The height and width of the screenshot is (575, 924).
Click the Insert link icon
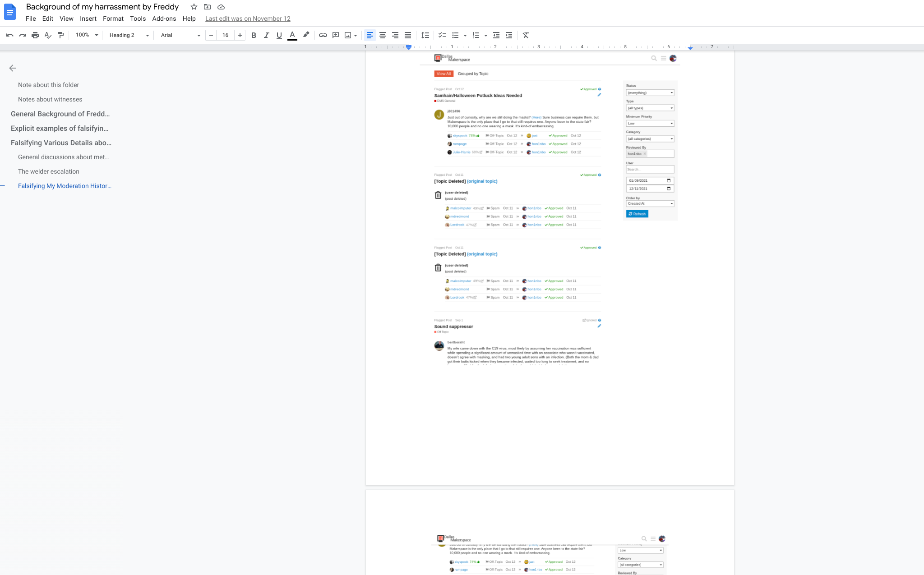coord(323,35)
